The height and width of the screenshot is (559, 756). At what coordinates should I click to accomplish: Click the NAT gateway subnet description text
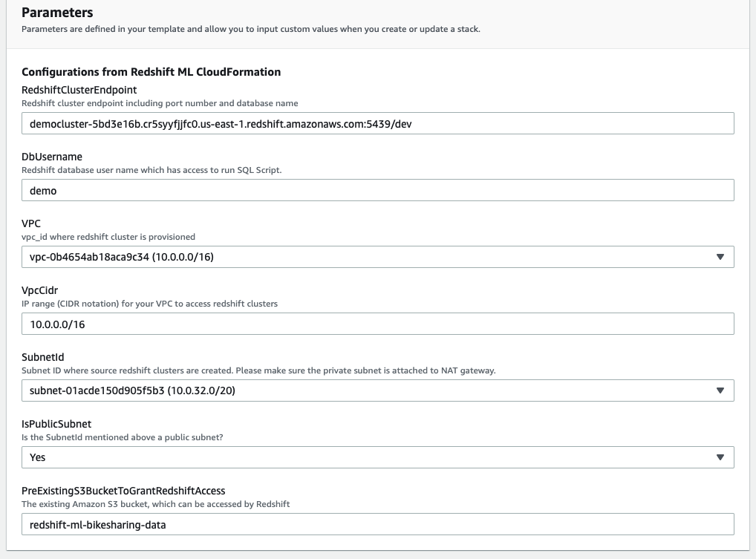point(258,370)
